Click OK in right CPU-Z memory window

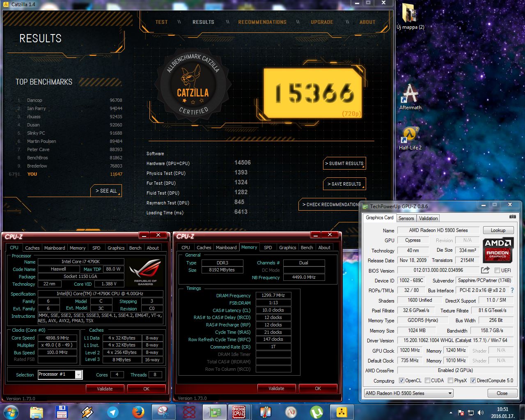pyautogui.click(x=318, y=388)
